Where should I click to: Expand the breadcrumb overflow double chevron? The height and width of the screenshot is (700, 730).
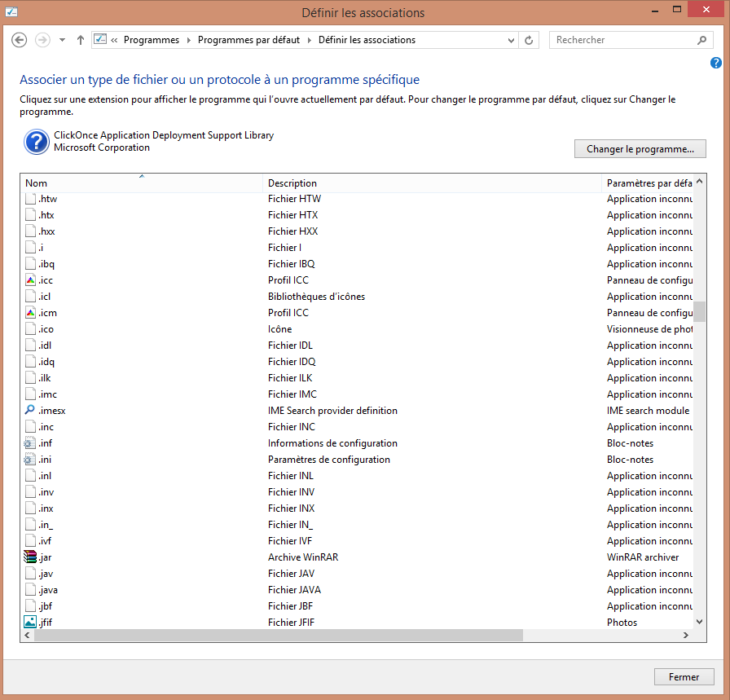(x=114, y=40)
